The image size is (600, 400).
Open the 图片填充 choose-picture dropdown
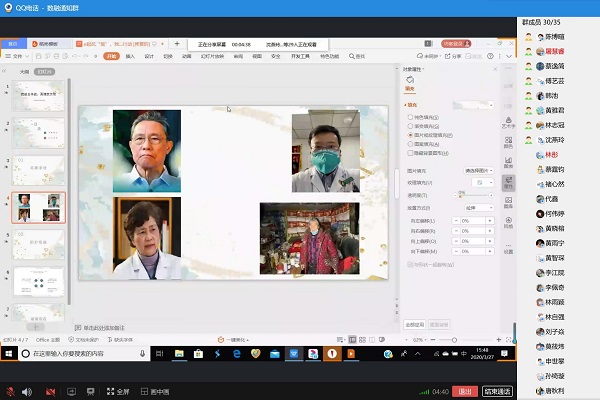pos(479,171)
